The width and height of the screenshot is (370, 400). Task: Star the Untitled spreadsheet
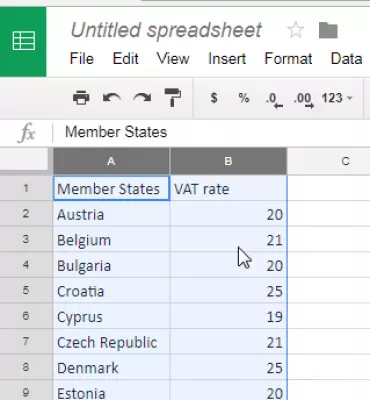(295, 30)
